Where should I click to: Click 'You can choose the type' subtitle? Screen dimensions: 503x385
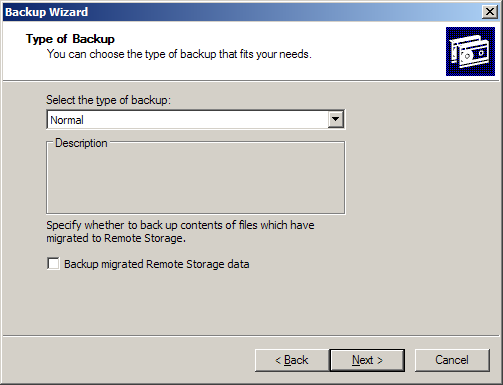[179, 54]
